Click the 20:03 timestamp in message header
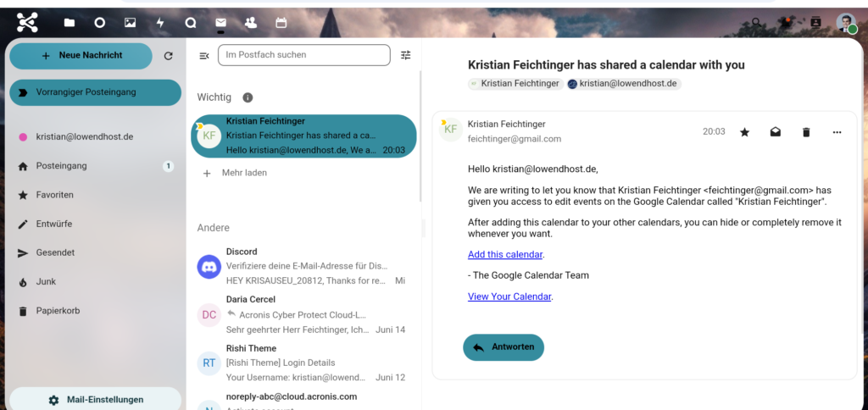The width and height of the screenshot is (868, 410). [x=714, y=131]
